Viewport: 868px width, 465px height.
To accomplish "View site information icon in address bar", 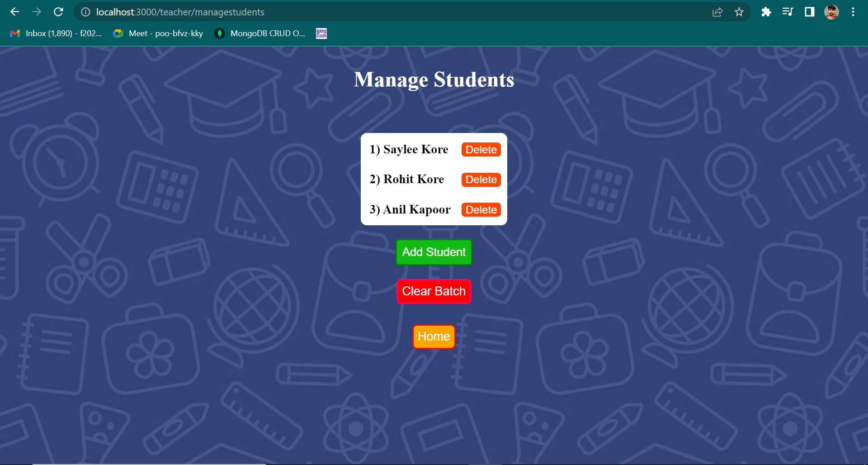I will (x=85, y=12).
